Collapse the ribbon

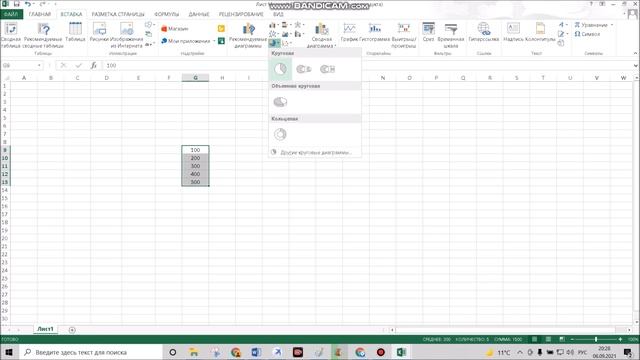click(635, 53)
